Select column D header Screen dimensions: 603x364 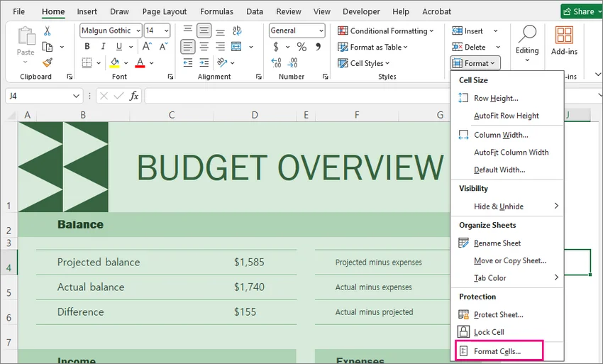pyautogui.click(x=255, y=115)
